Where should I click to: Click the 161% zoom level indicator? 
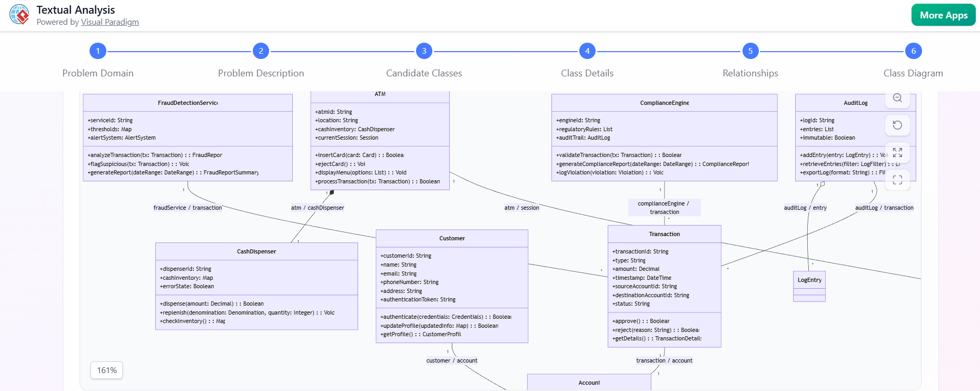point(107,370)
